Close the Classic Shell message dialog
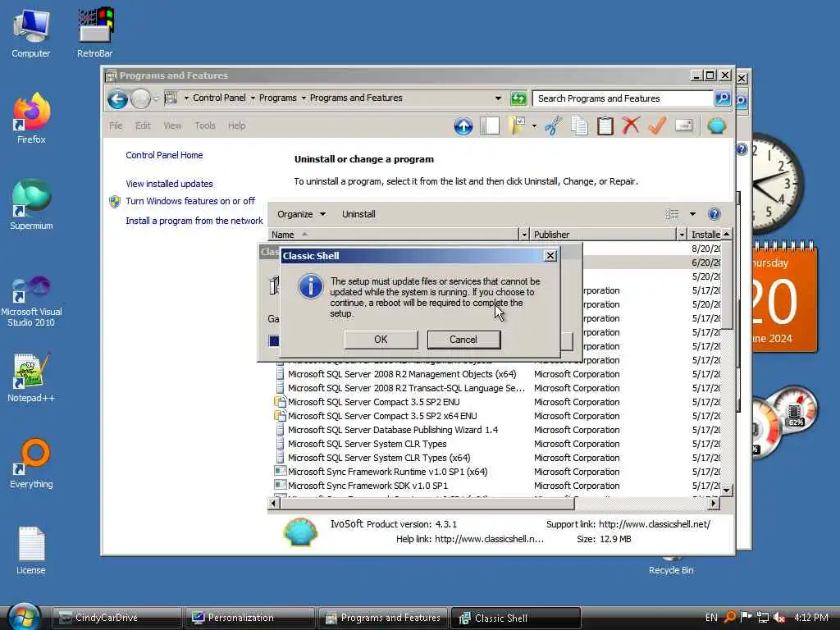Image resolution: width=840 pixels, height=630 pixels. (550, 256)
